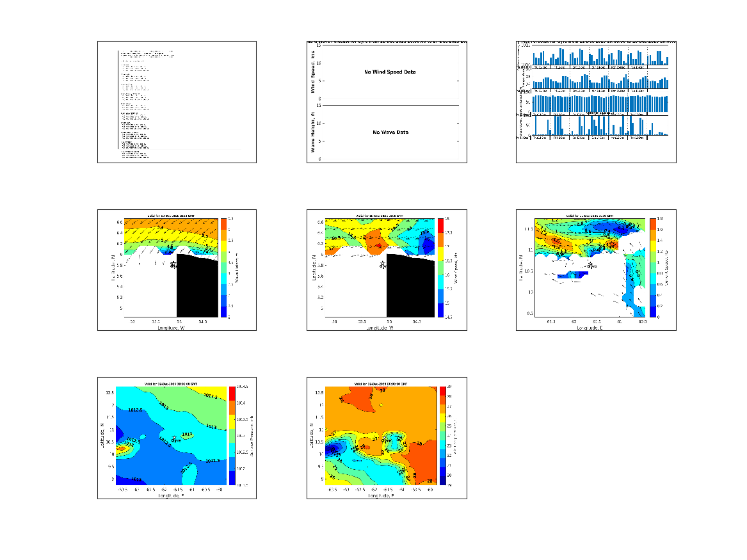
Task: Click the 'No Wave Data' message
Action: [390, 132]
